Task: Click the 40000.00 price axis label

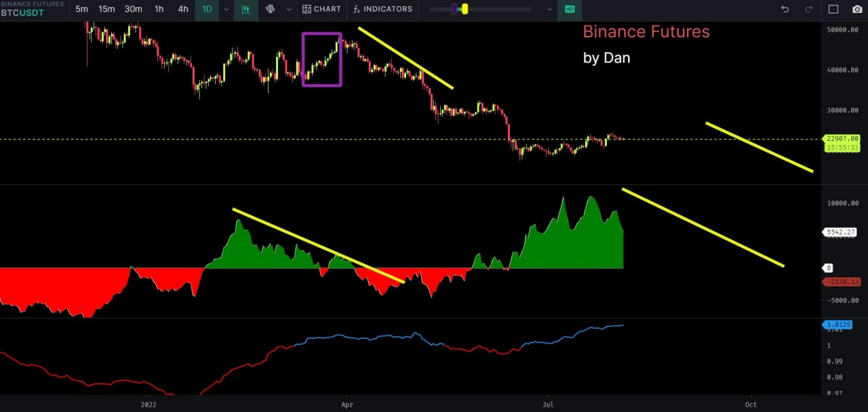Action: pos(842,70)
